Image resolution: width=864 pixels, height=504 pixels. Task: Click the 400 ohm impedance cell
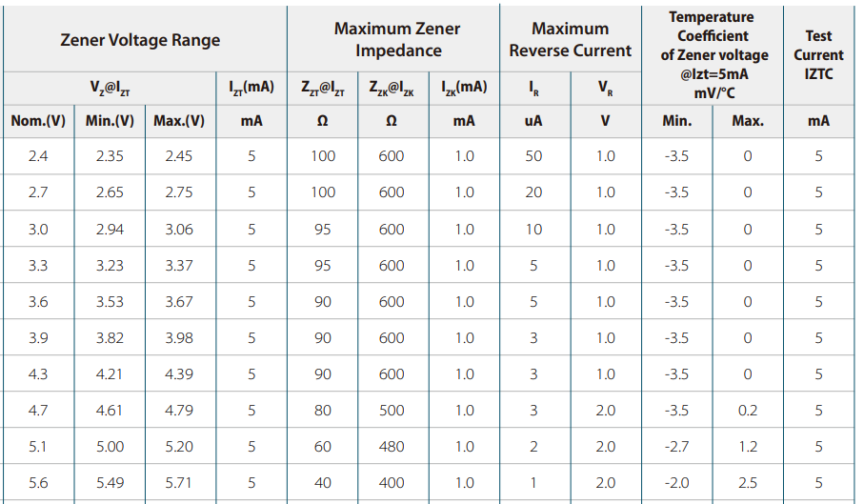pos(392,483)
